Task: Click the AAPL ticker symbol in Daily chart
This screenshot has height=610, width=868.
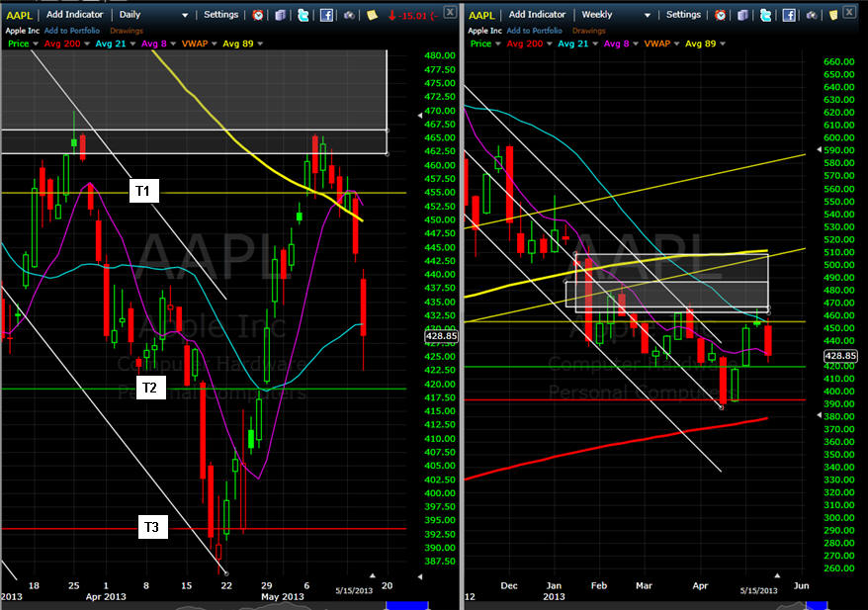Action: [x=20, y=16]
